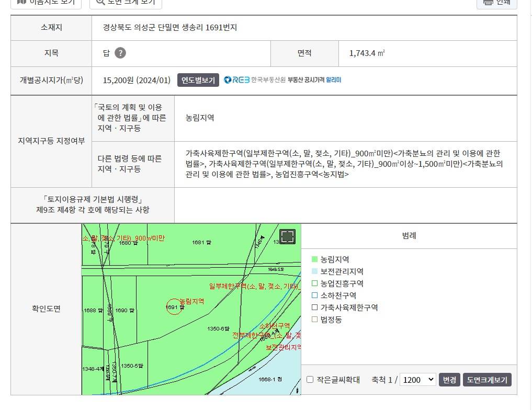Click the 면적 column label

point(304,53)
